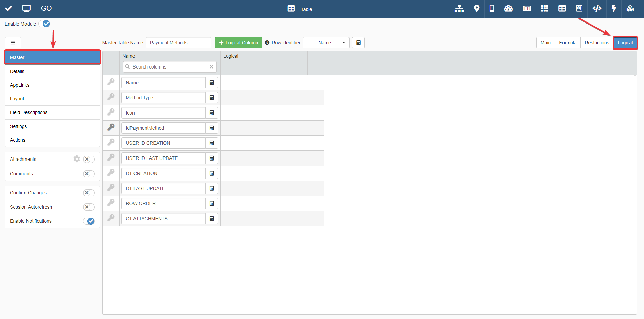The height and width of the screenshot is (319, 644).
Task: Open the dashboard gauge icon
Action: point(508,9)
